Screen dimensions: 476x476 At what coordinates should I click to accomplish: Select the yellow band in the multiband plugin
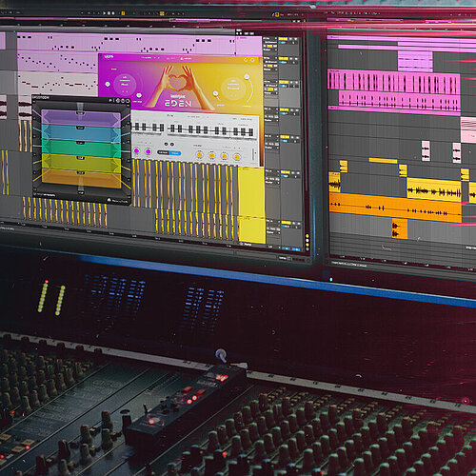(81, 163)
